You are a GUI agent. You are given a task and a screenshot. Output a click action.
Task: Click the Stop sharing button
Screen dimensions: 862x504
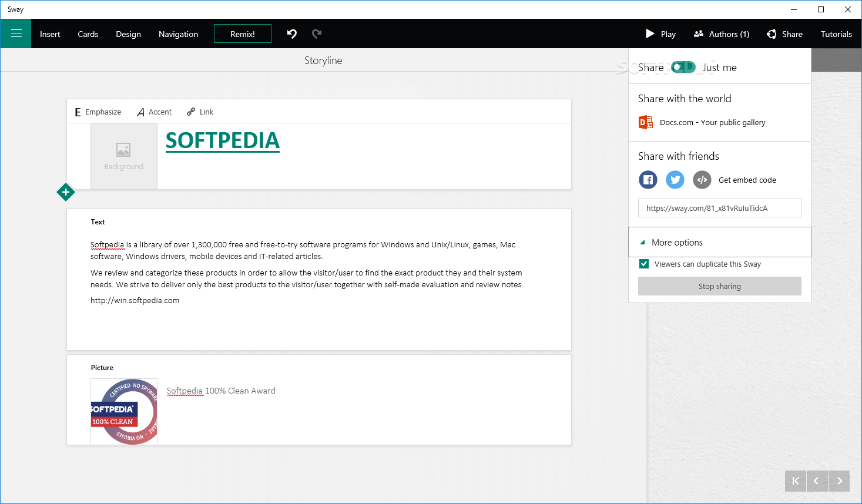(x=720, y=286)
